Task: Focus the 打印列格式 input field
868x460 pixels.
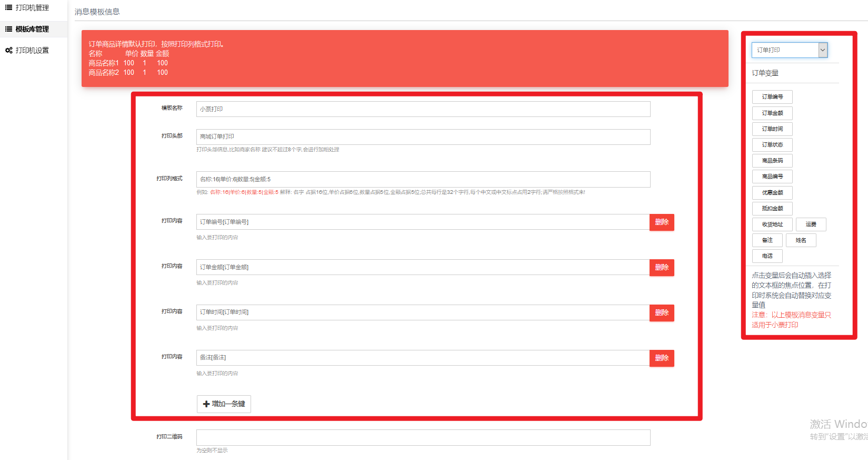Action: point(423,179)
